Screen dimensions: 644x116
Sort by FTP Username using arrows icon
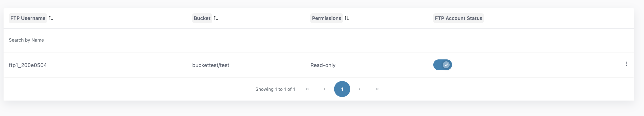coord(51,18)
